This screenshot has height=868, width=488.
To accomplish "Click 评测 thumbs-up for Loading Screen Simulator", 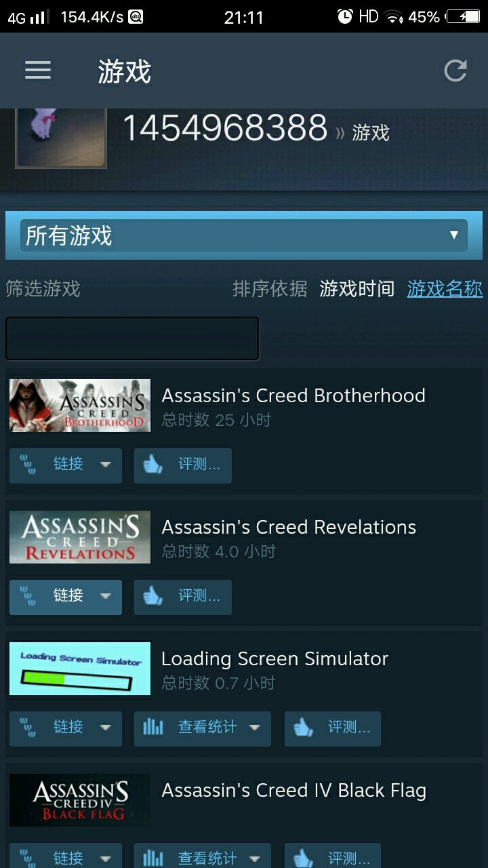I will pos(333,728).
